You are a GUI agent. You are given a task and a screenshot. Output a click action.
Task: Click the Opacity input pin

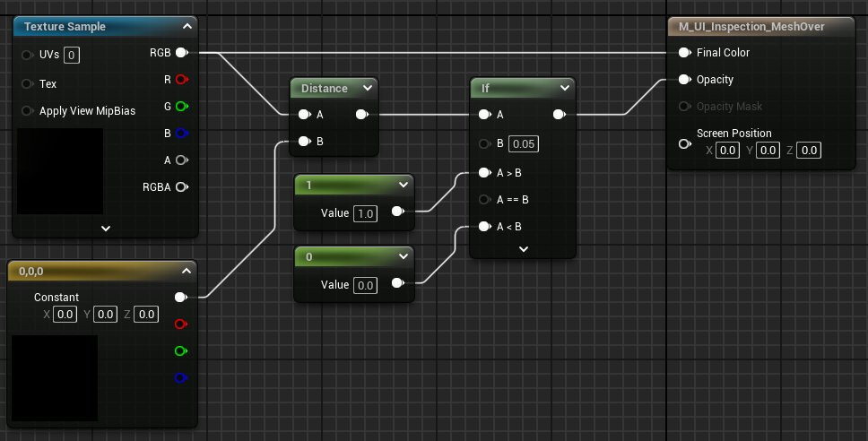(685, 80)
